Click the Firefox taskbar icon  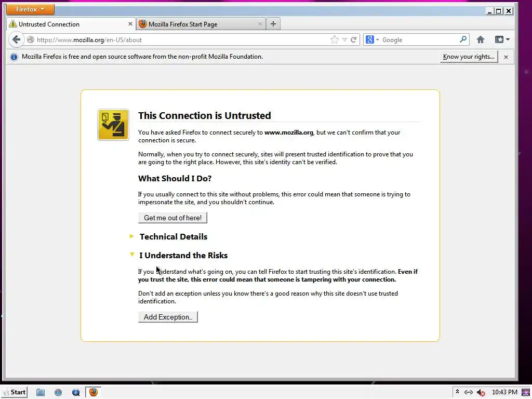point(94,392)
